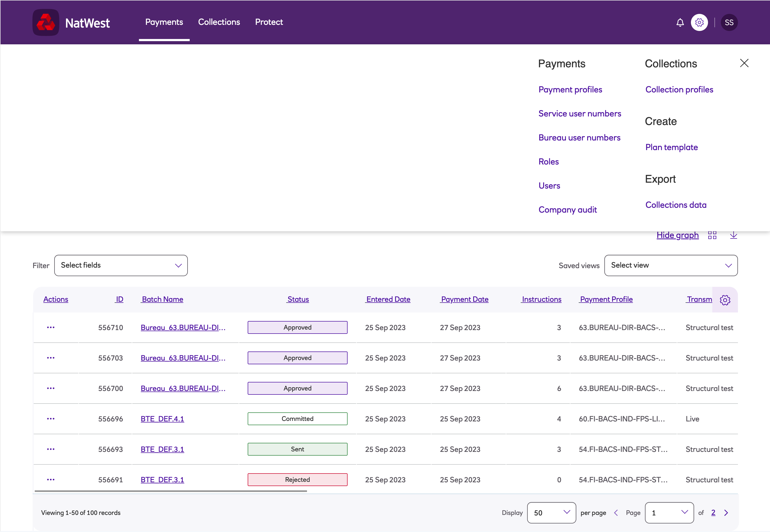Click the settings gear in header
770x532 pixels.
[x=699, y=22]
